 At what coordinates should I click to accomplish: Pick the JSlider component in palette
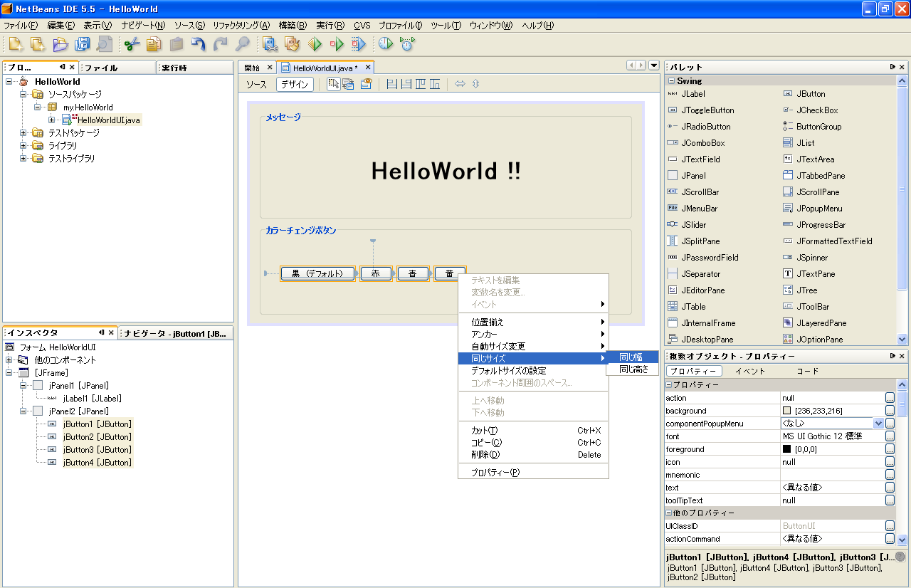(693, 225)
